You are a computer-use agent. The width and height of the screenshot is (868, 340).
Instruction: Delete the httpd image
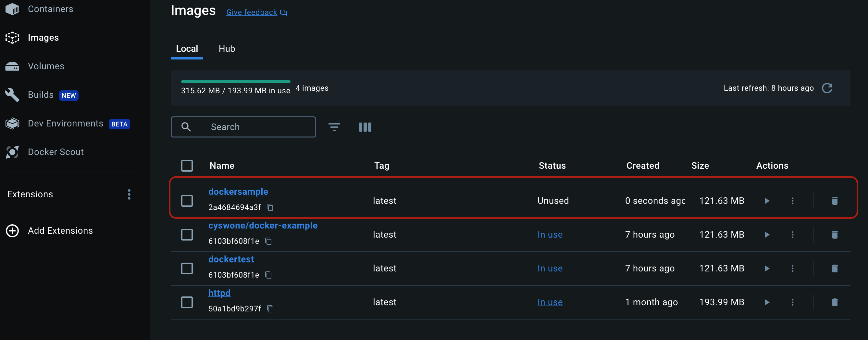pyautogui.click(x=835, y=302)
